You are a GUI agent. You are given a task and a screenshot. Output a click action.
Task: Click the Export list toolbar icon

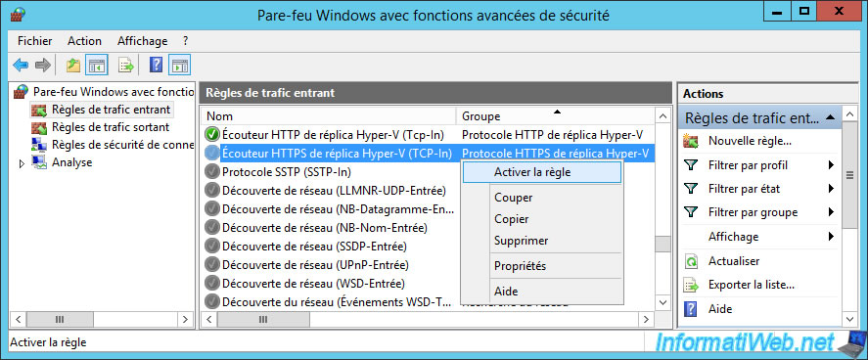[x=126, y=66]
